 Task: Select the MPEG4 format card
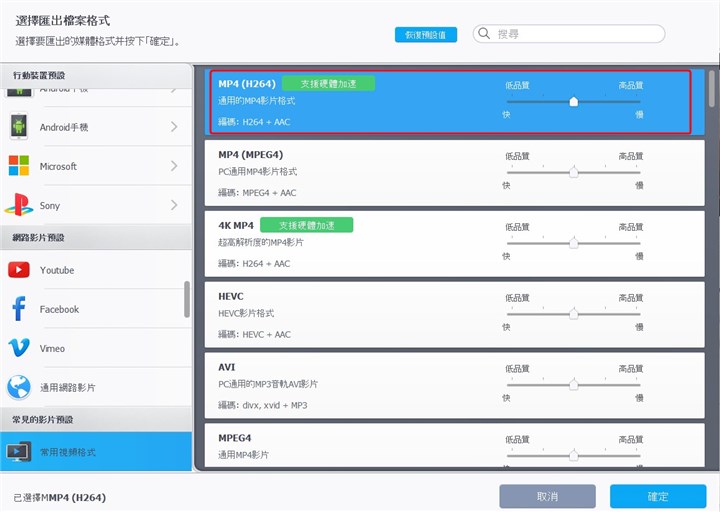[455, 445]
